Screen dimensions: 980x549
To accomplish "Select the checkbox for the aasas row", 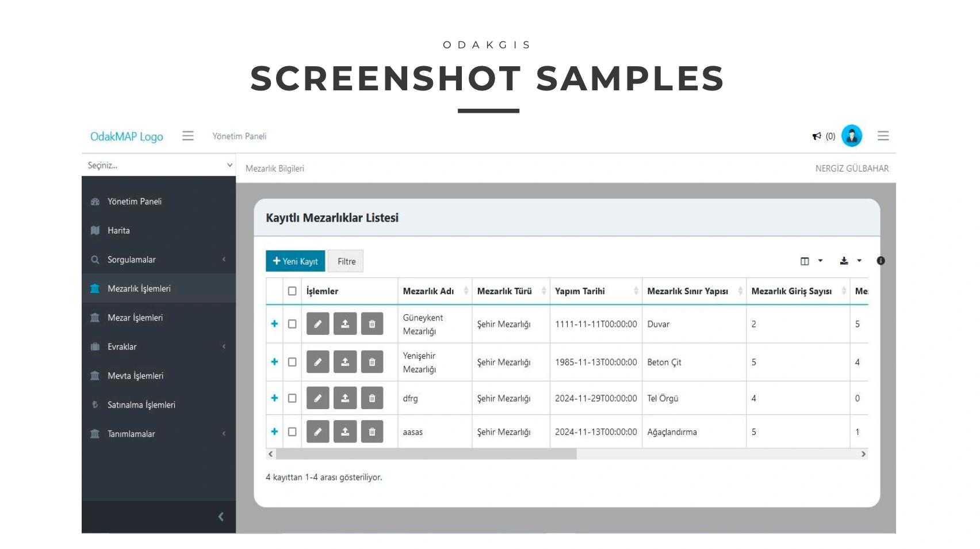I will [292, 432].
